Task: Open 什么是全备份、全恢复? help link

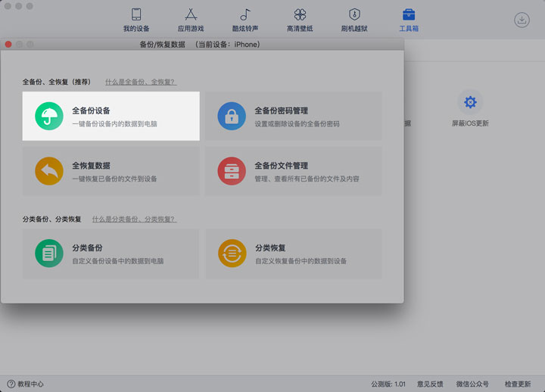Action: [x=141, y=82]
